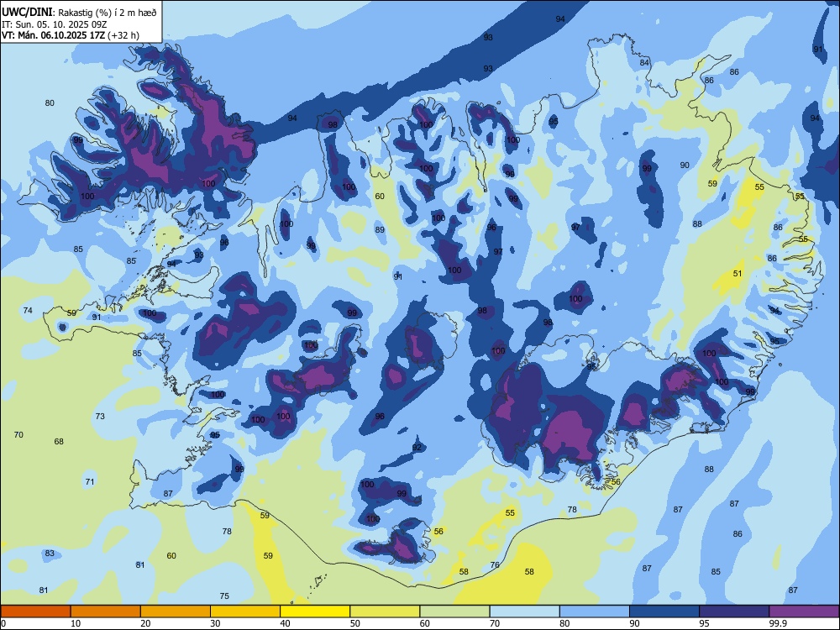Click the legend label '95'
This screenshot has width=840, height=630.
(705, 623)
